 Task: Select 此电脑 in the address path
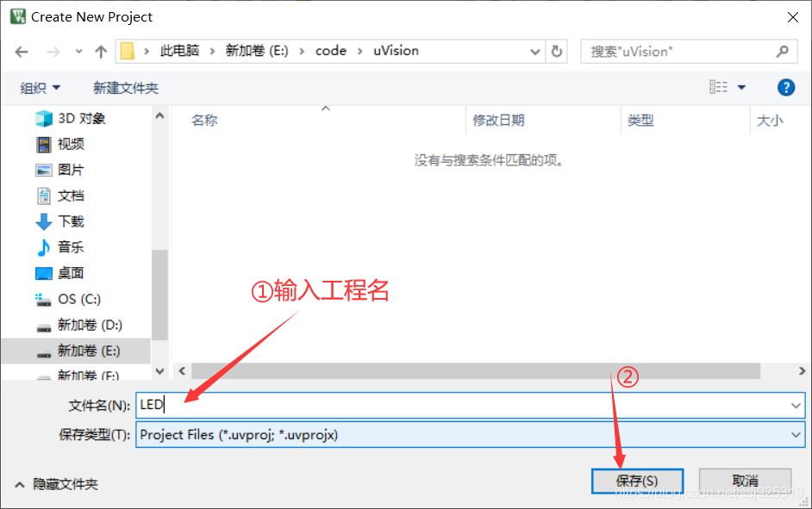(179, 51)
